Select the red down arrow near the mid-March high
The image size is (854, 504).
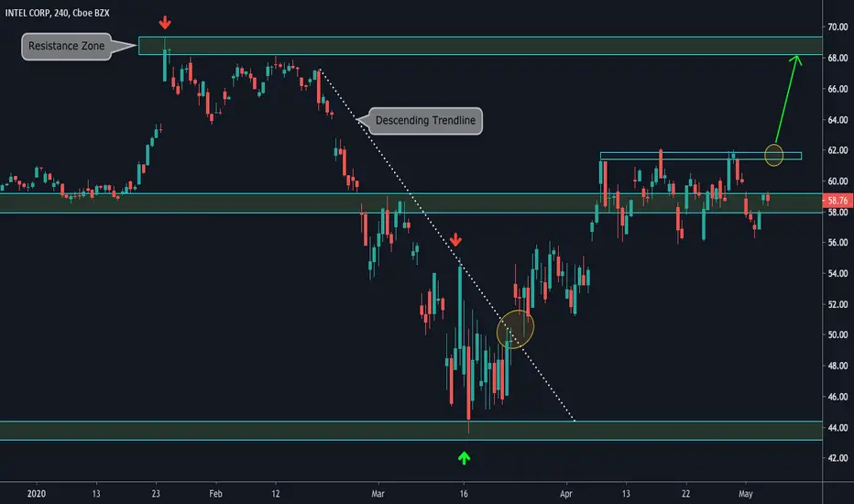(x=456, y=239)
